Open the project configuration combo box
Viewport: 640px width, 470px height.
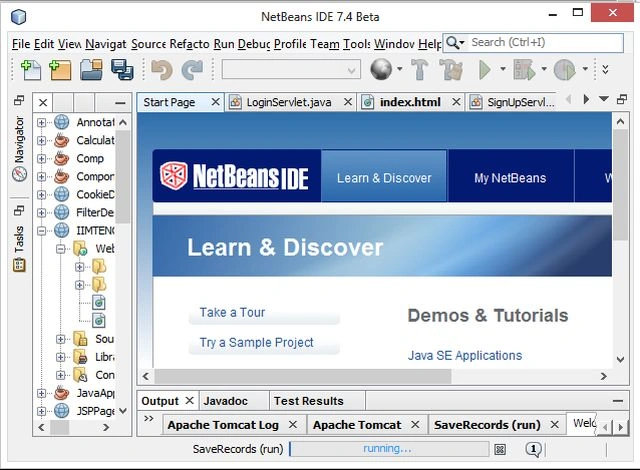[x=291, y=70]
